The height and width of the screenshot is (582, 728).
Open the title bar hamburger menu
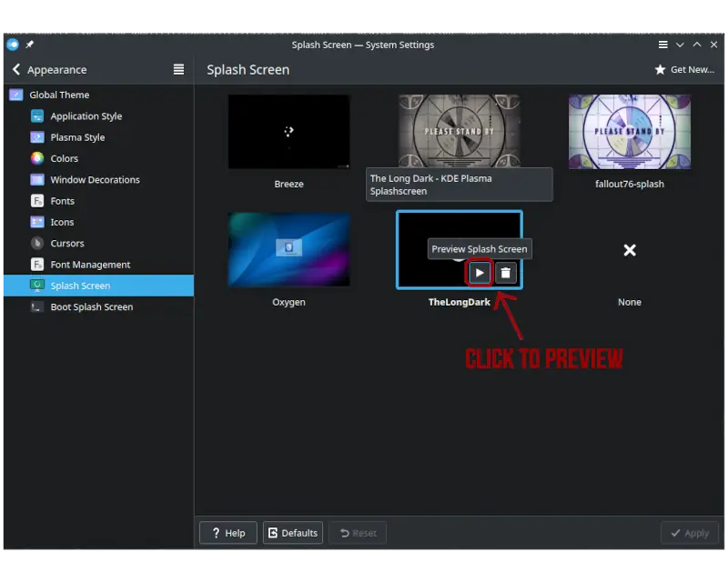coord(662,45)
